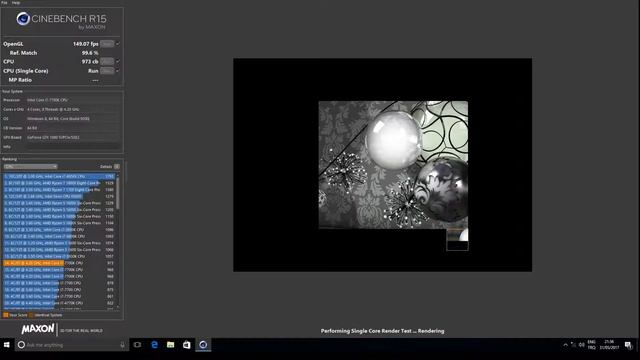The width and height of the screenshot is (640, 360).
Task: Click the ranking list scroll-up arrow
Action: pyautogui.click(x=118, y=176)
